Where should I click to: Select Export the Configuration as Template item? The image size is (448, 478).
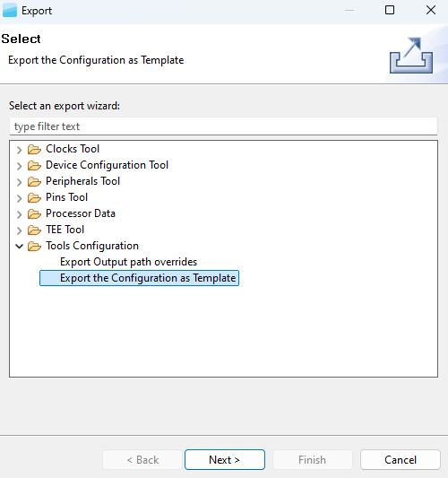coord(139,278)
